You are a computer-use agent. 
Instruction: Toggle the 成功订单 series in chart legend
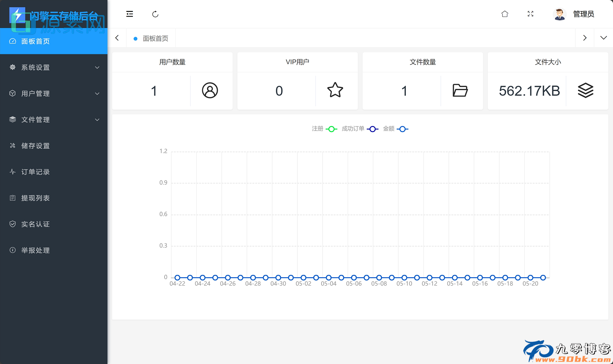pyautogui.click(x=360, y=129)
